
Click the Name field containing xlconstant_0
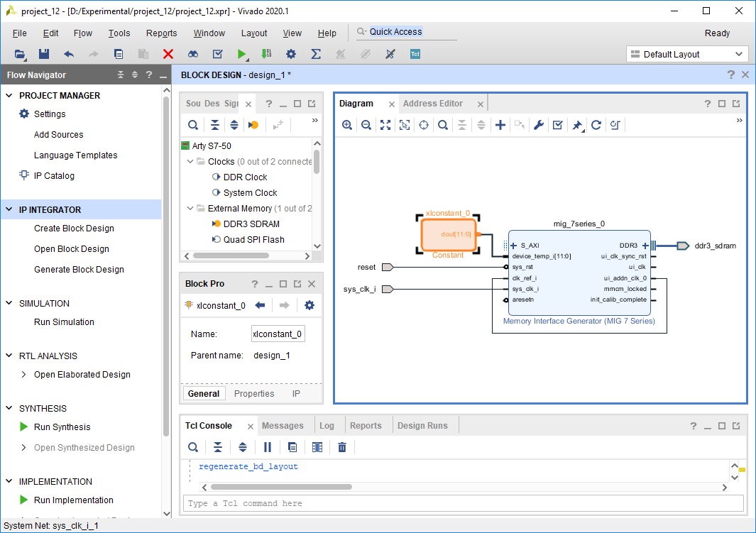click(278, 334)
